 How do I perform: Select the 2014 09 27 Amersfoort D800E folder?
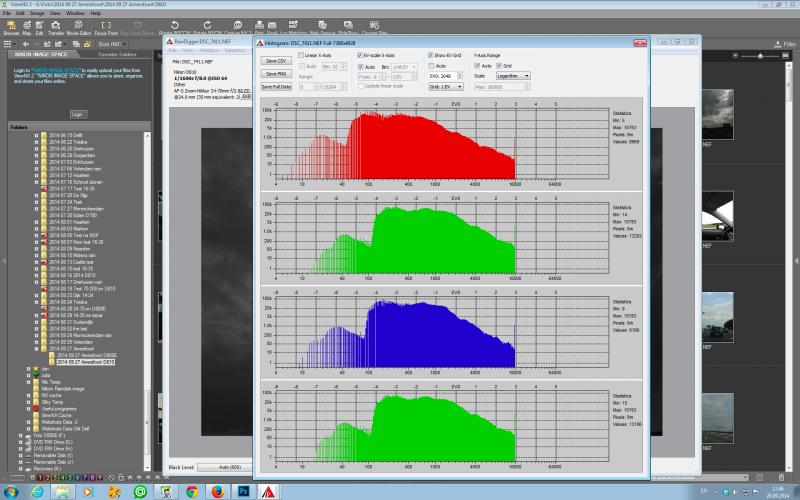(x=87, y=355)
